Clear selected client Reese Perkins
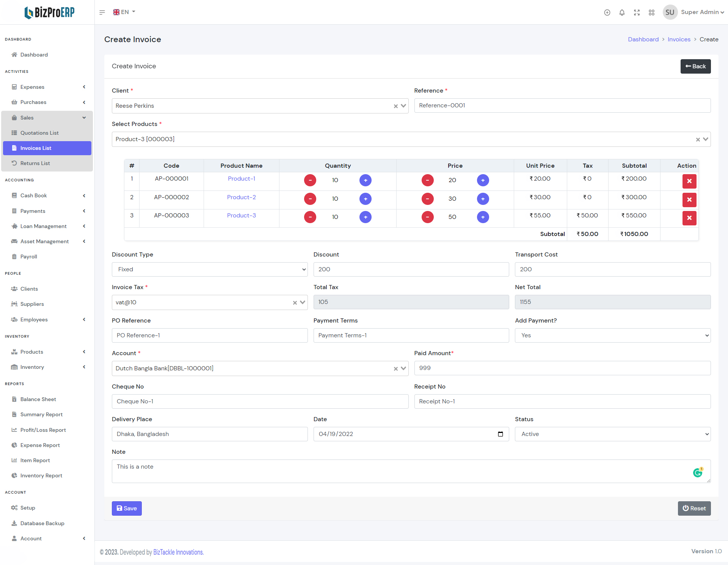This screenshot has height=565, width=728. (395, 106)
